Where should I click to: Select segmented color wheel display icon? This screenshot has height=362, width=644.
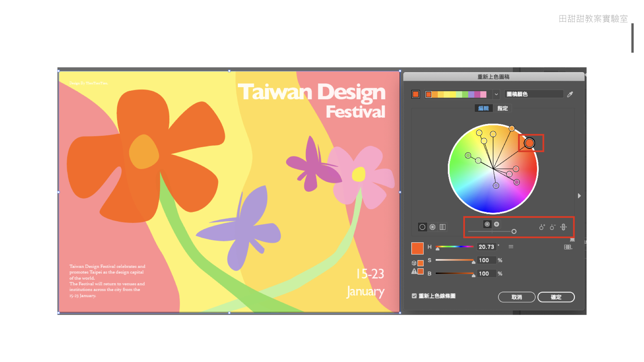tap(433, 227)
